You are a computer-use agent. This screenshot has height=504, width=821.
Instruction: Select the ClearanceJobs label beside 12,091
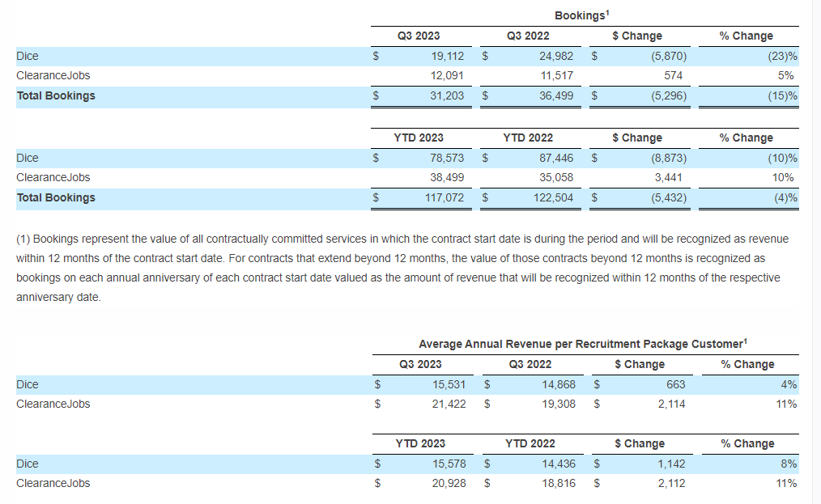tap(53, 75)
